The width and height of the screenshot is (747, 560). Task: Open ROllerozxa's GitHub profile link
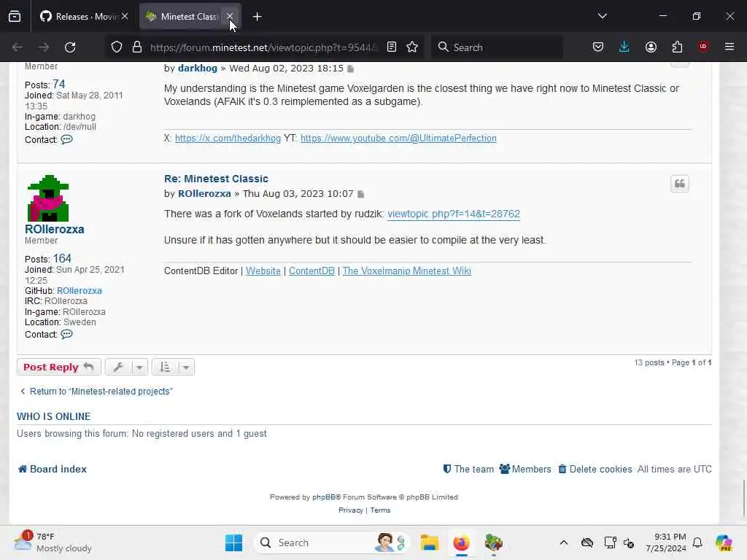[79, 290]
